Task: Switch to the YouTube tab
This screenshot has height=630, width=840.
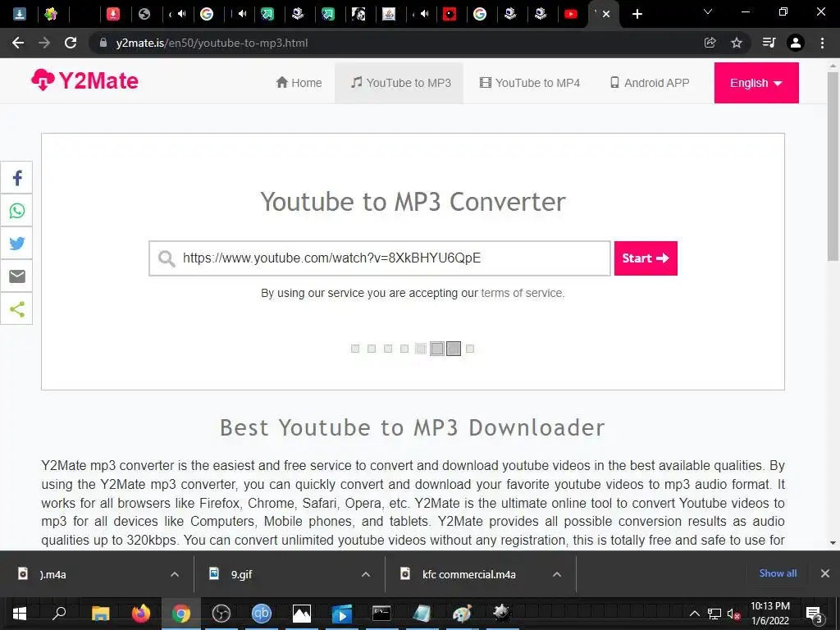Action: click(571, 14)
